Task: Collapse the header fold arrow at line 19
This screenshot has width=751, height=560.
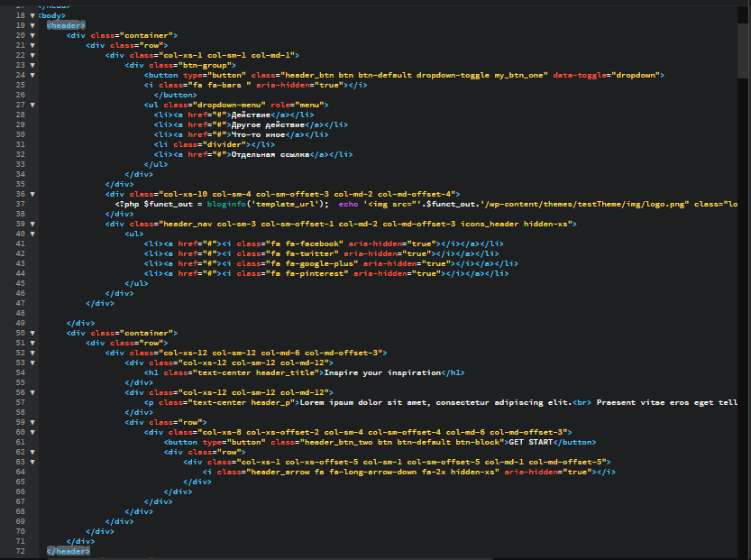Action: (32, 25)
